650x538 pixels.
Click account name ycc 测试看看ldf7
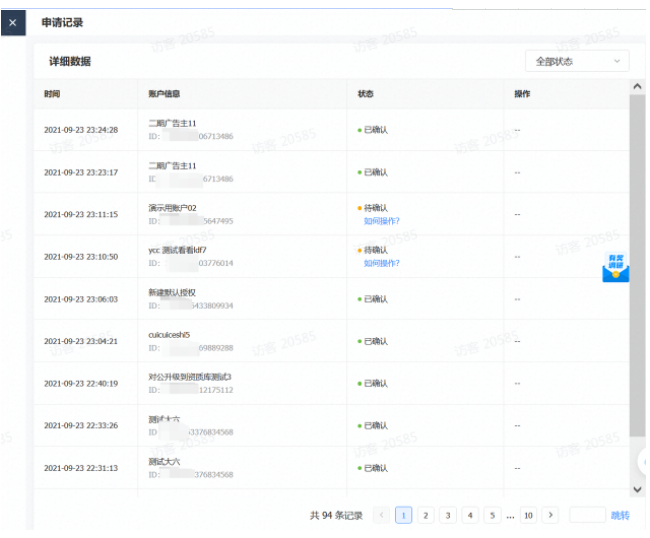[x=177, y=250]
